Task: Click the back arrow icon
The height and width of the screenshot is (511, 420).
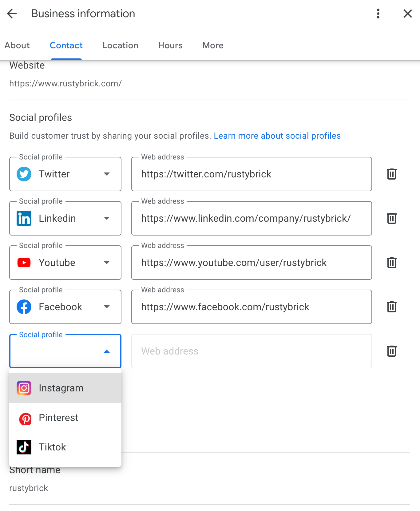Action: 12,14
